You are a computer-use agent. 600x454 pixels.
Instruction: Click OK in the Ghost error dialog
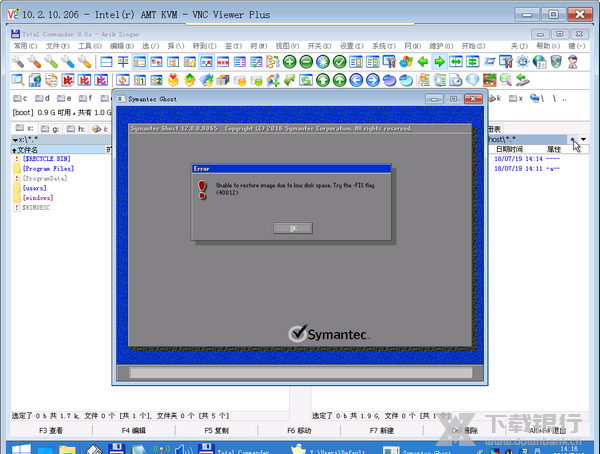click(x=293, y=228)
